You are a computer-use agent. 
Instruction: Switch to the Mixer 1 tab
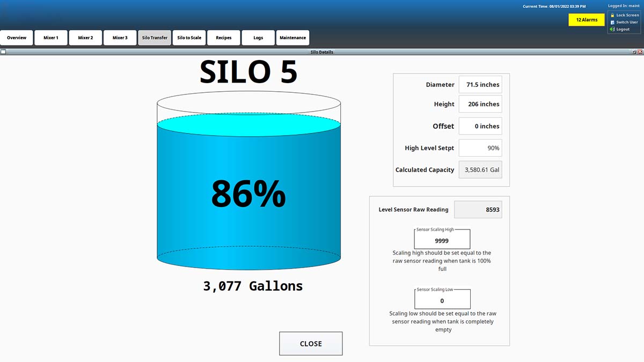click(51, 38)
